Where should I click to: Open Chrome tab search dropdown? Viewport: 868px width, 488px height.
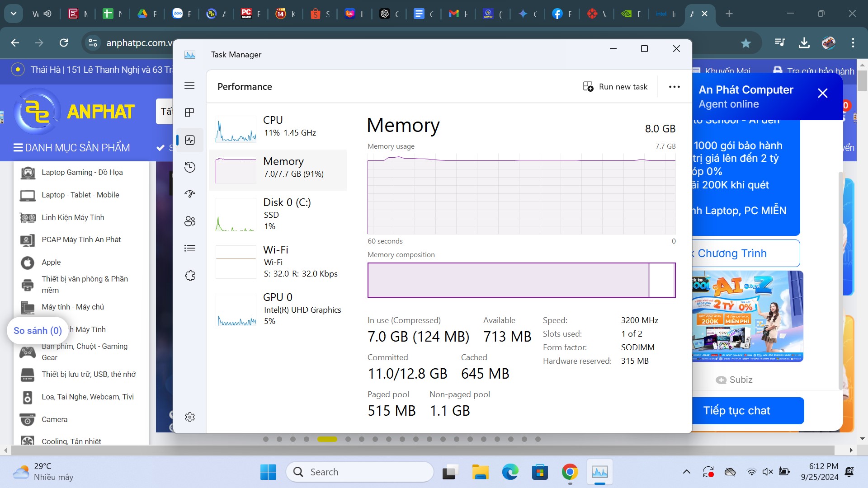(14, 14)
